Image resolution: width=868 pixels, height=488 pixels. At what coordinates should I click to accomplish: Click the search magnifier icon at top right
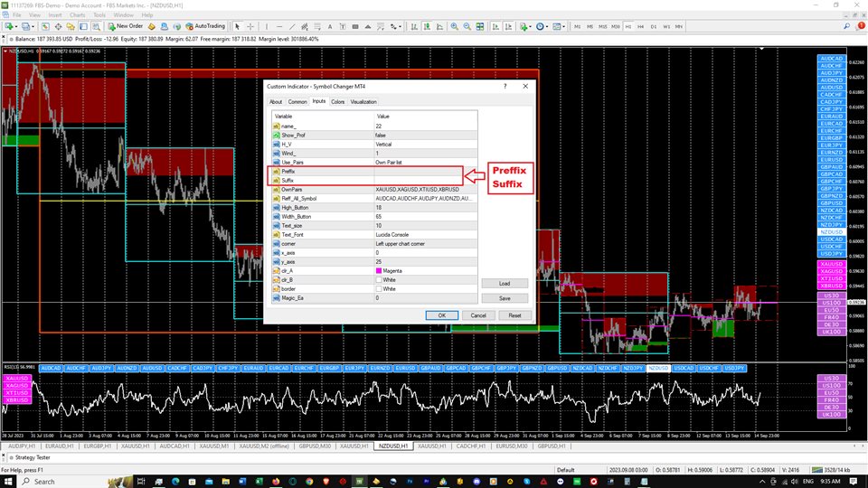(846, 26)
